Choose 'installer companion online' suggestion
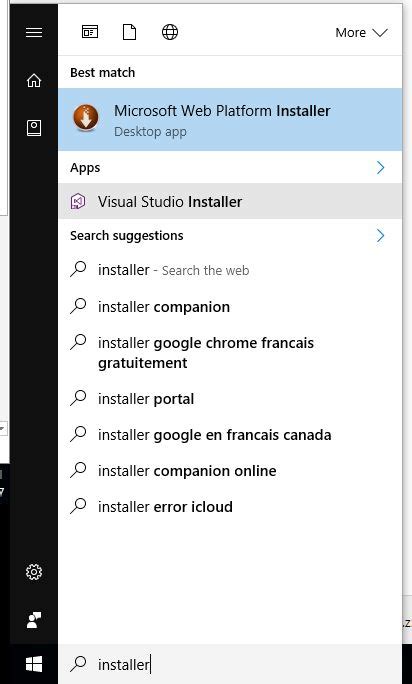This screenshot has height=684, width=412. click(230, 471)
